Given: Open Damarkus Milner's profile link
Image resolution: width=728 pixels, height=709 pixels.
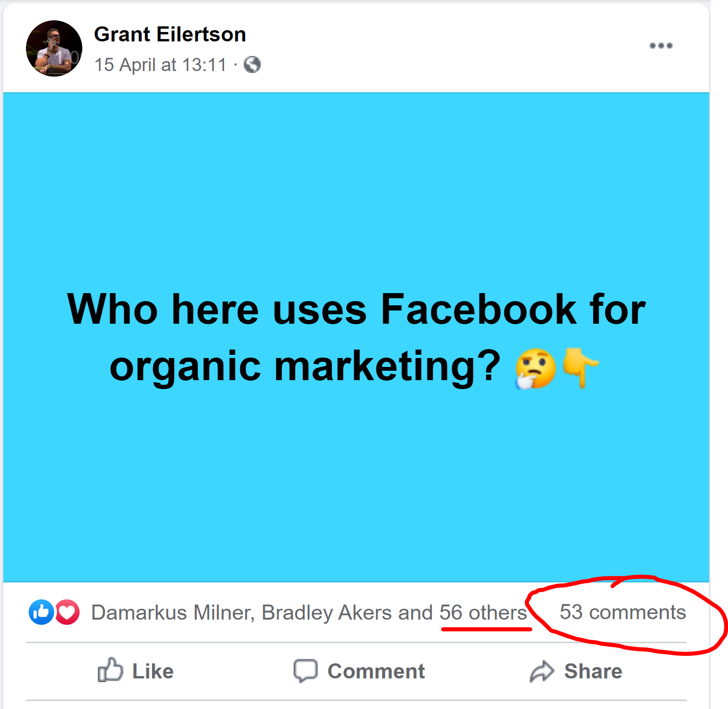Looking at the screenshot, I should [x=172, y=613].
